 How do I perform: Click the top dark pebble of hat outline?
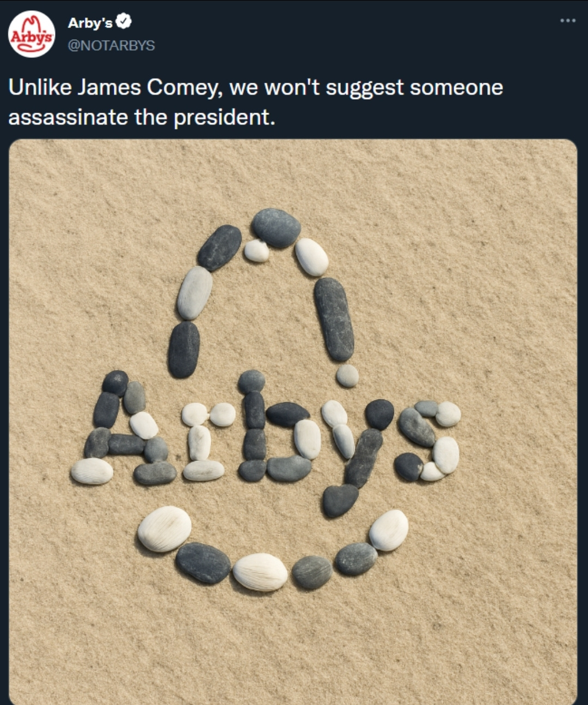point(276,228)
